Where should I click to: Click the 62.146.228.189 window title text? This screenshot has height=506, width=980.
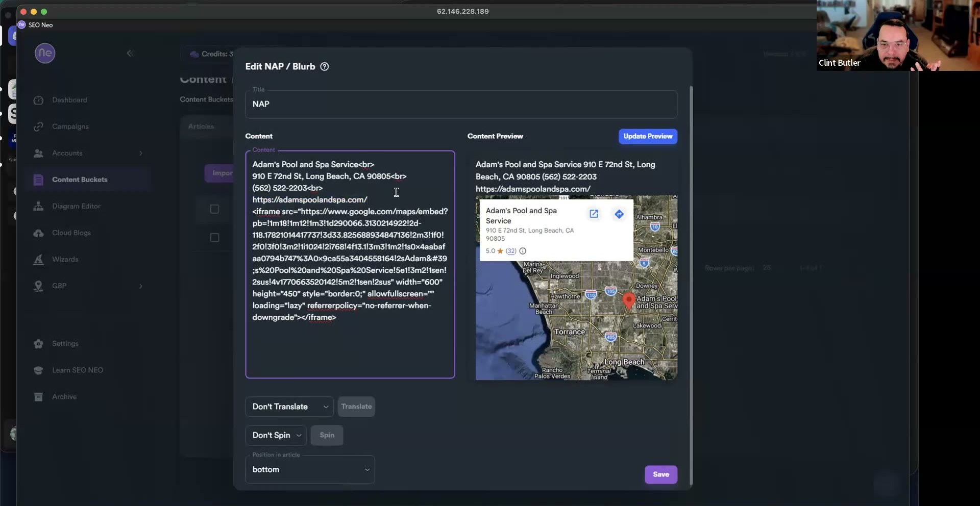click(462, 11)
